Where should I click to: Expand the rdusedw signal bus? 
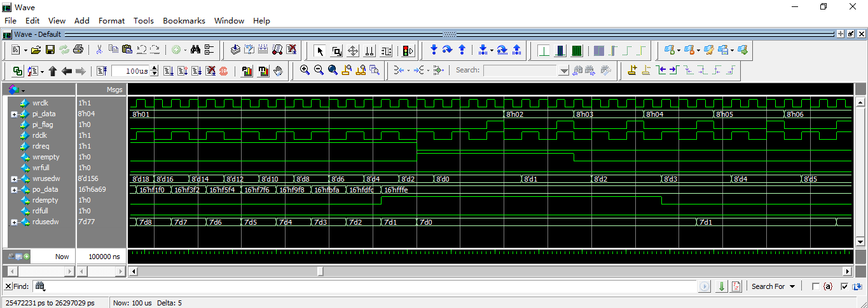point(14,222)
